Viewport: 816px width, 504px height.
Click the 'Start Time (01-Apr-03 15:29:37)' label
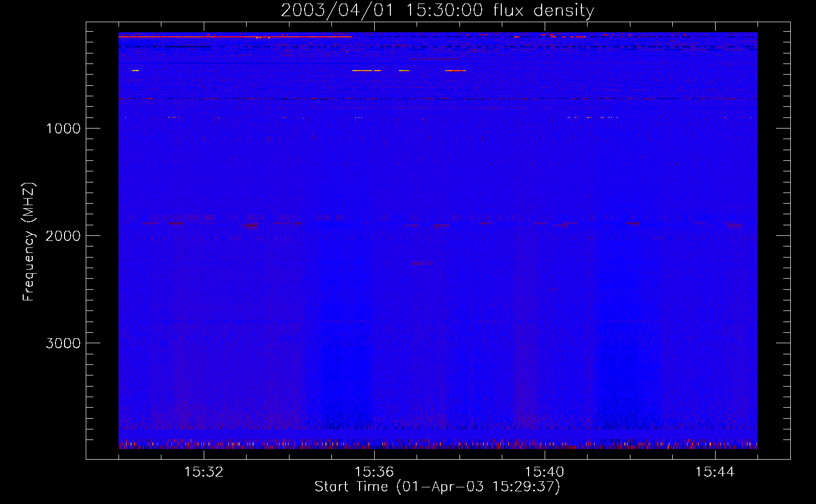pyautogui.click(x=437, y=486)
